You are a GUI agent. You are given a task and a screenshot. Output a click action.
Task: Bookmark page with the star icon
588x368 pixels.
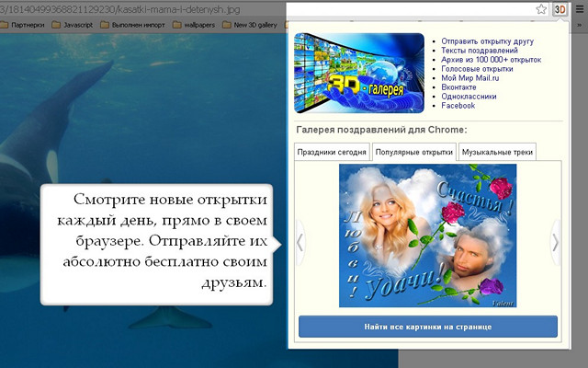(x=542, y=9)
